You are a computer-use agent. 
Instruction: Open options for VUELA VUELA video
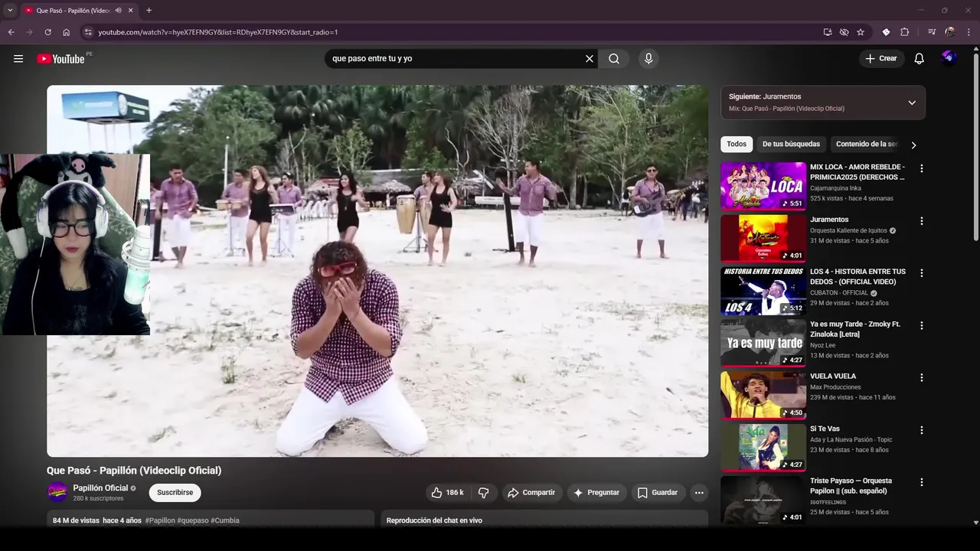[922, 377]
